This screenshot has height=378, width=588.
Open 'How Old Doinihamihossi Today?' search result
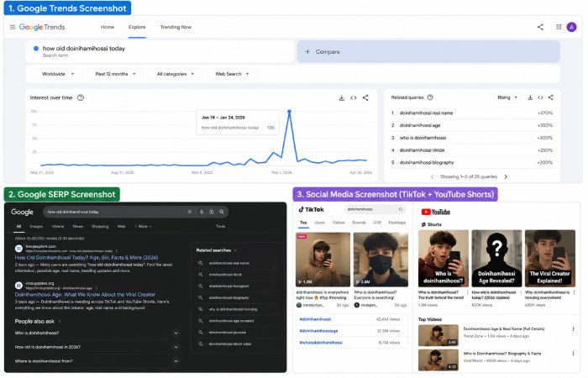pyautogui.click(x=87, y=258)
